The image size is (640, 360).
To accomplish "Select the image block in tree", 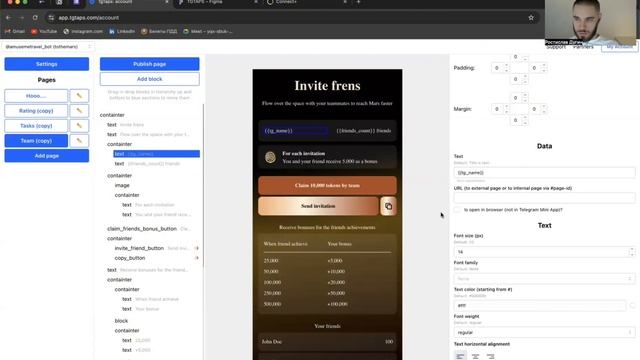I will coord(122,185).
